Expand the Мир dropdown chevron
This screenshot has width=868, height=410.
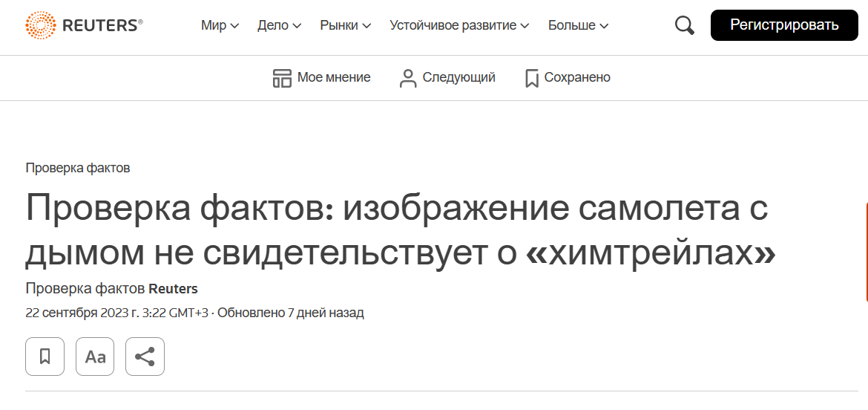[234, 25]
